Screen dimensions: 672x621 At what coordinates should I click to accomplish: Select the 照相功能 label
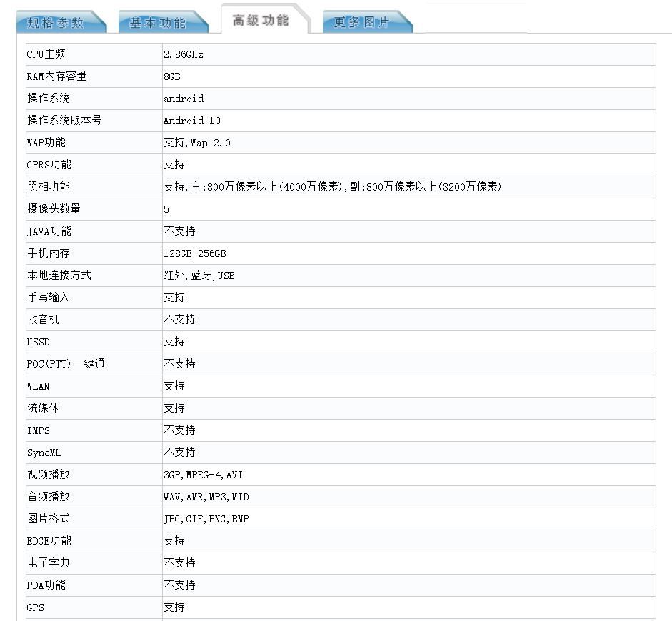point(49,187)
